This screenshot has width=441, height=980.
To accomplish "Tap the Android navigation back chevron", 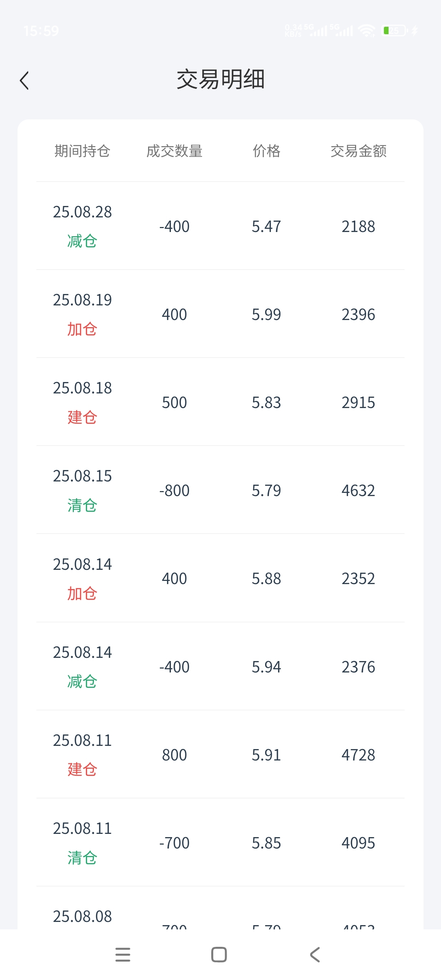I will point(315,954).
